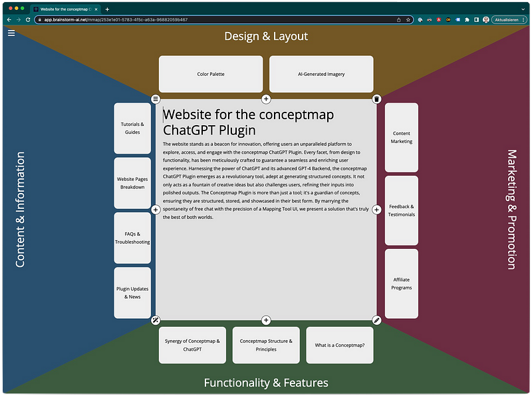Add card via plus on right edge
The width and height of the screenshot is (532, 396).
[376, 210]
